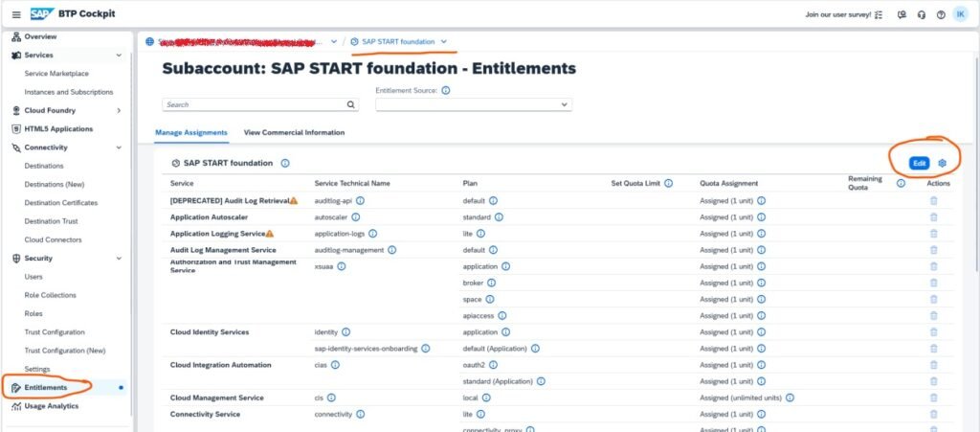Show info for auditlog-api technical name
This screenshot has height=432, width=980.
361,201
